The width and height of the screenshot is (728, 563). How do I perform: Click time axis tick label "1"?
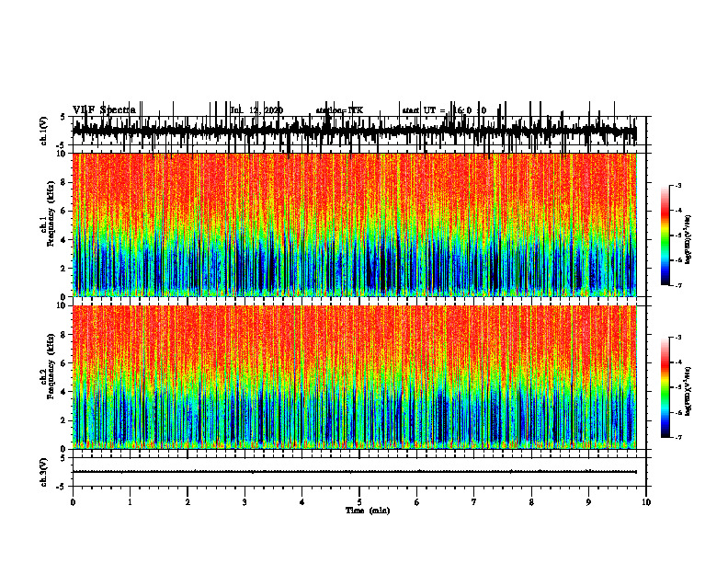pos(130,502)
